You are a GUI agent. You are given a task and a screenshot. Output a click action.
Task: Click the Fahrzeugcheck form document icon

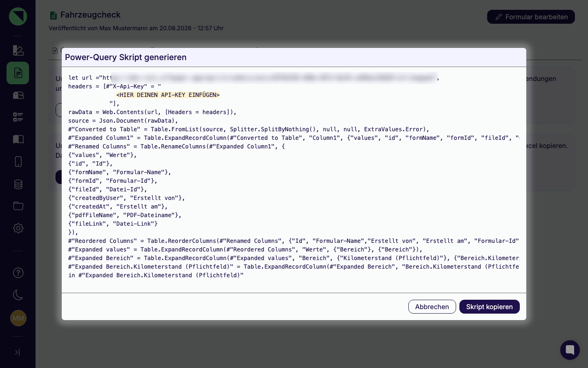pos(53,16)
